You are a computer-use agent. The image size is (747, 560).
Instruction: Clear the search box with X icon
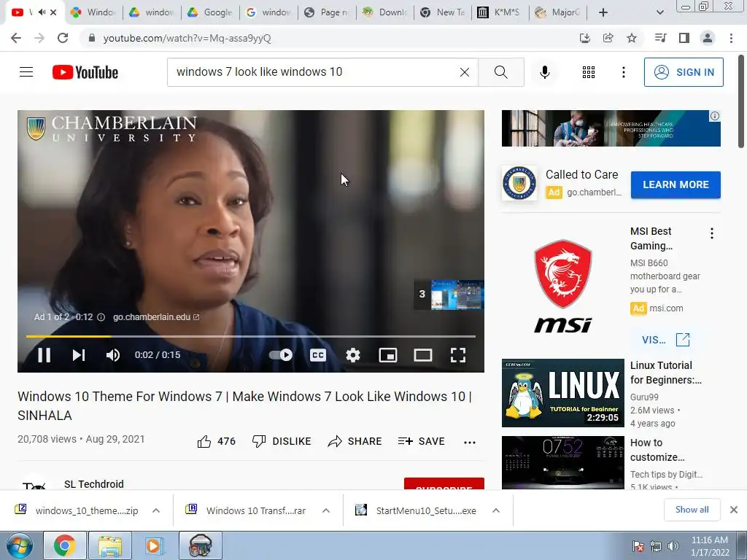pos(465,72)
